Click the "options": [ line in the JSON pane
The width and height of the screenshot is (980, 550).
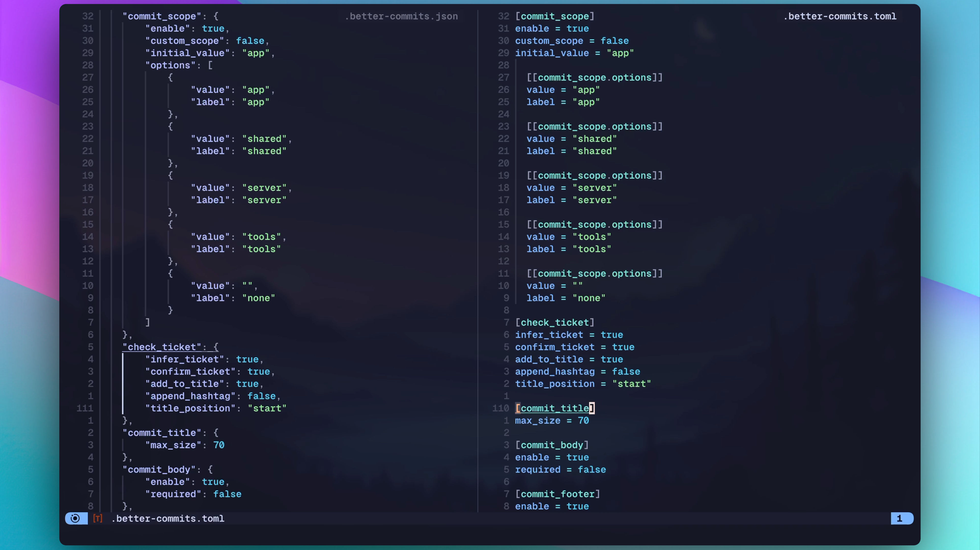tap(179, 65)
